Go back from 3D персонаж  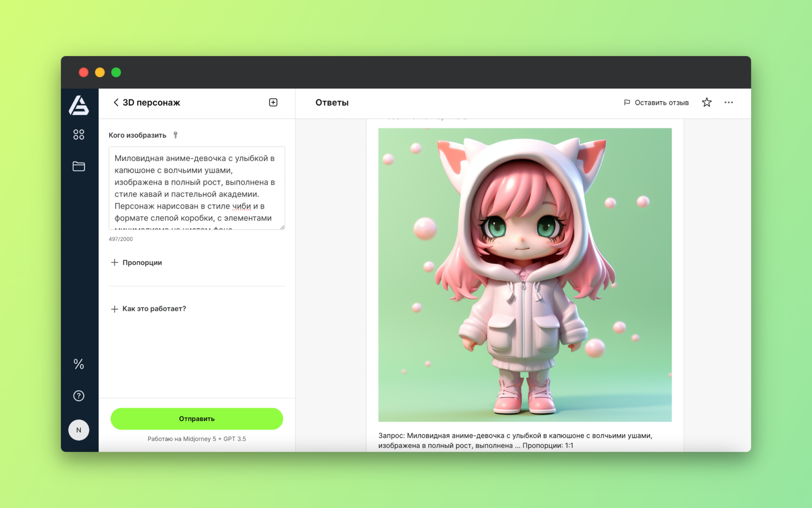coord(116,103)
